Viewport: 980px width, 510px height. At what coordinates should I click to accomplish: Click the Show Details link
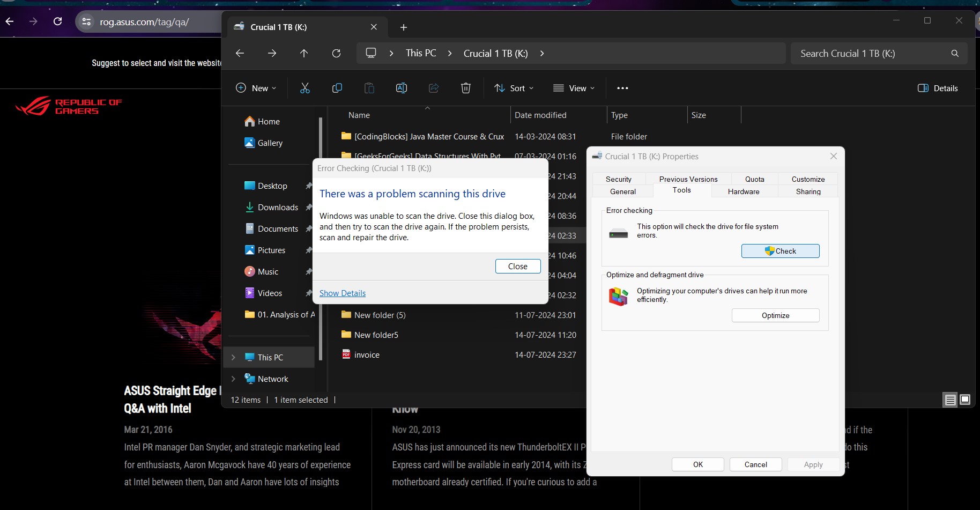click(x=343, y=293)
